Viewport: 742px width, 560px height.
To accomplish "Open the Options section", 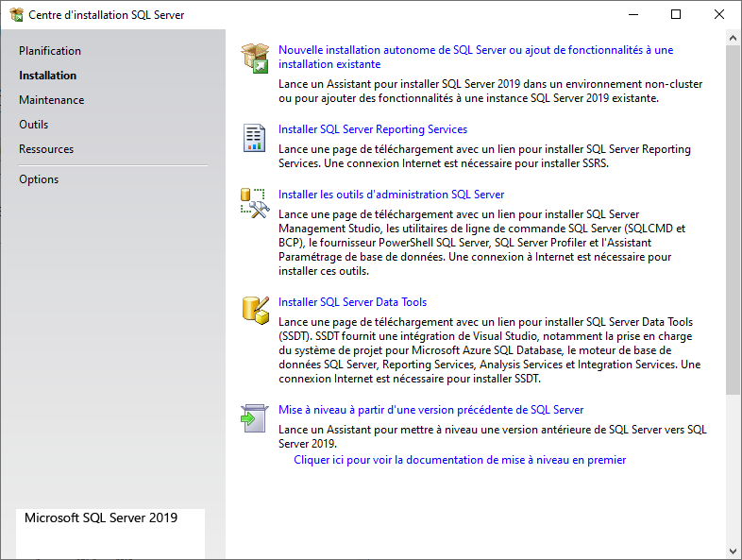I will pyautogui.click(x=39, y=179).
